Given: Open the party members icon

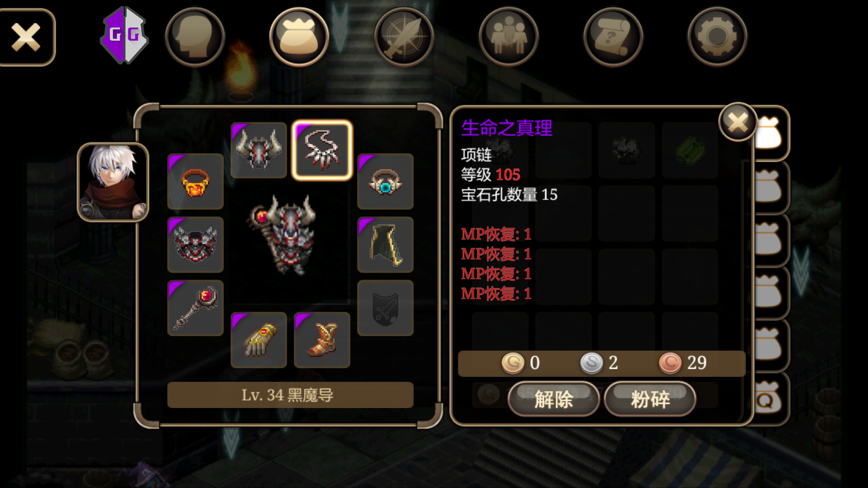Looking at the screenshot, I should tap(509, 37).
